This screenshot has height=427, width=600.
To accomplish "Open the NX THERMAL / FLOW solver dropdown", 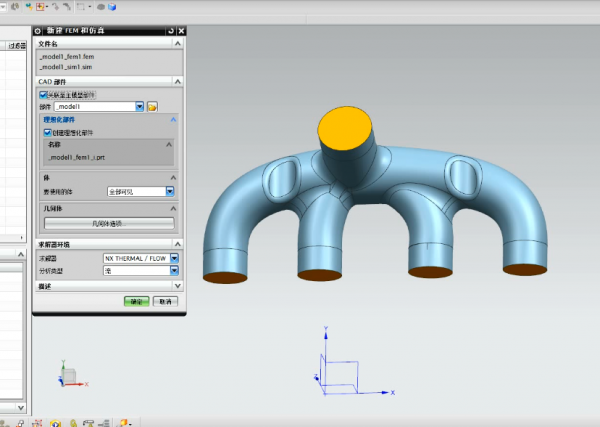I will click(174, 257).
